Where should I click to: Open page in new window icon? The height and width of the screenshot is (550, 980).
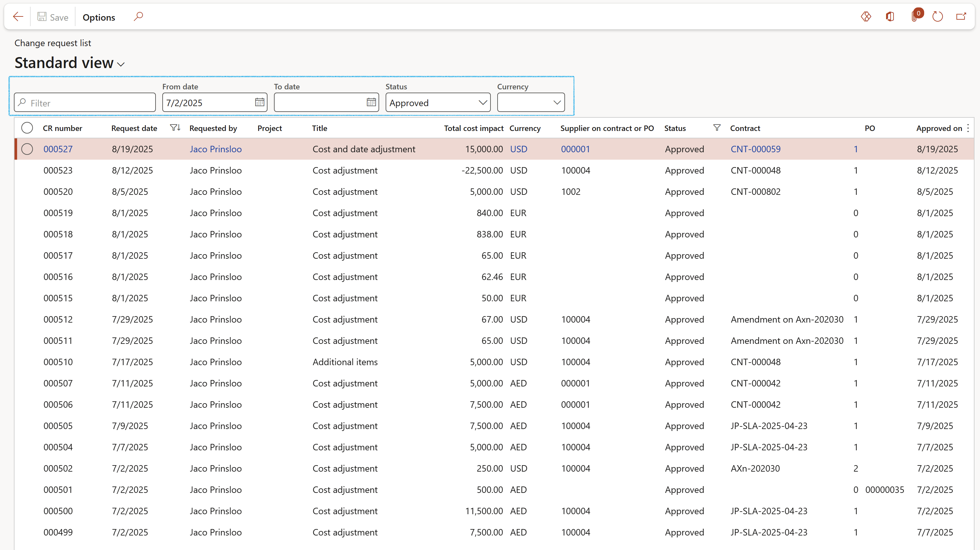pyautogui.click(x=961, y=17)
